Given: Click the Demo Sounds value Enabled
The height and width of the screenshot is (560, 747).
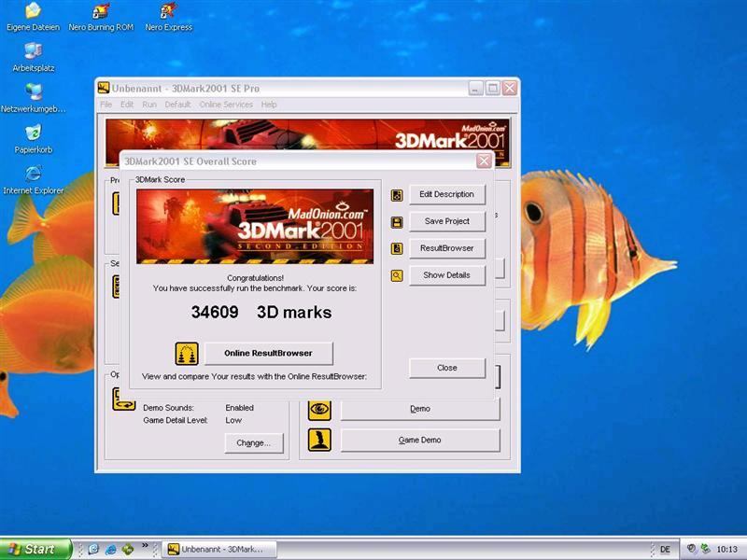Looking at the screenshot, I should pos(240,408).
